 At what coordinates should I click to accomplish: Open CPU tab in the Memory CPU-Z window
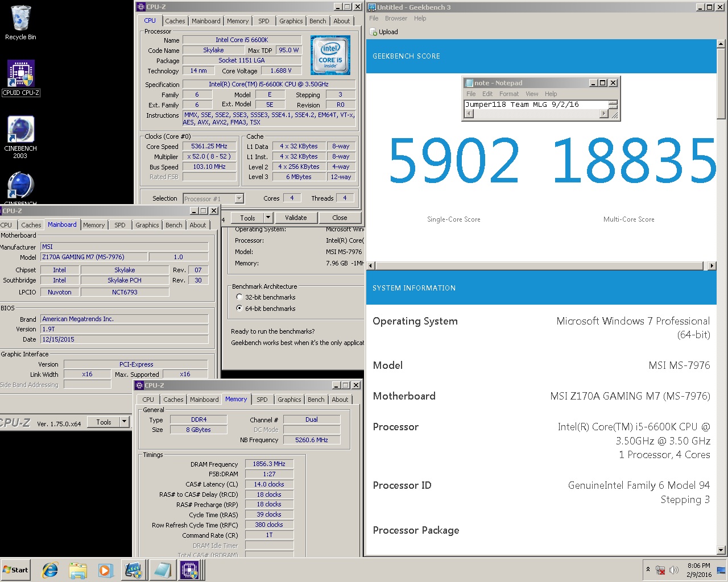148,400
